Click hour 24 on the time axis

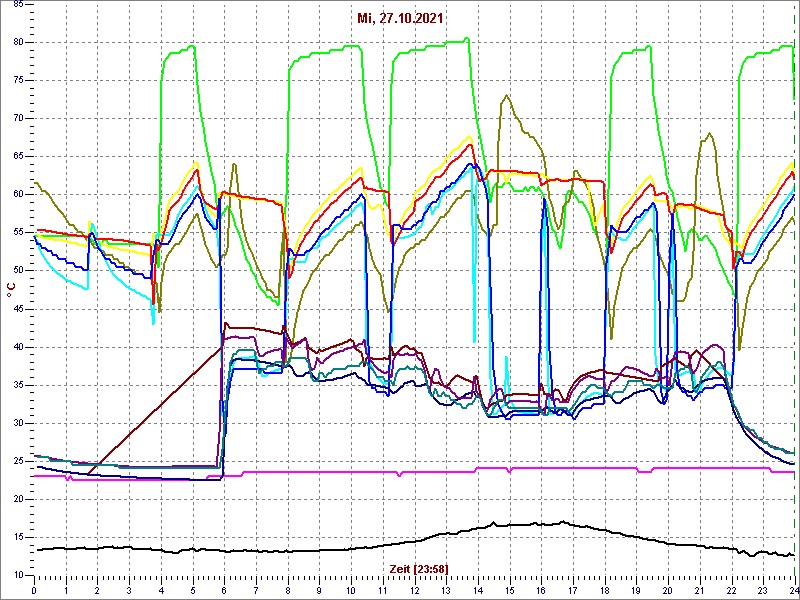[793, 588]
